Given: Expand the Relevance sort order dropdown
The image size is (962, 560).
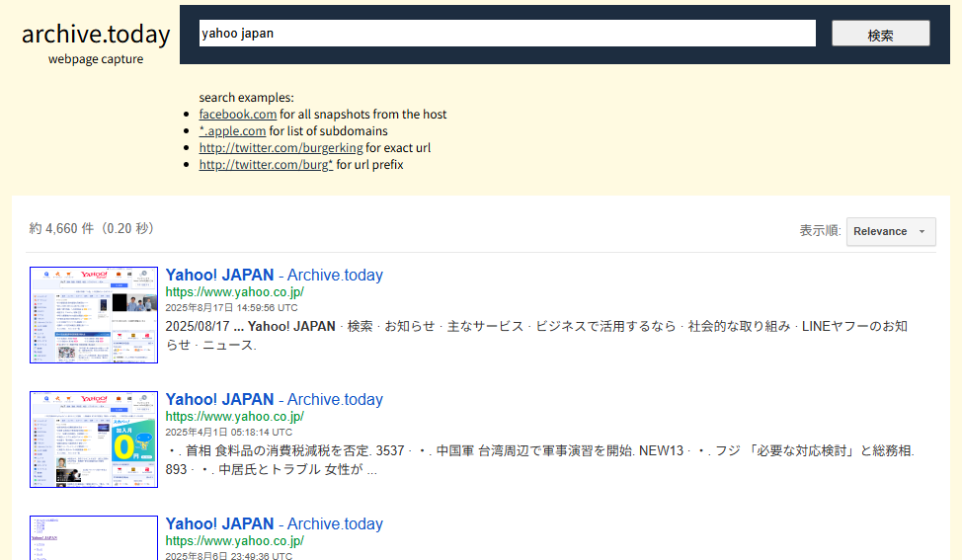Looking at the screenshot, I should (891, 231).
